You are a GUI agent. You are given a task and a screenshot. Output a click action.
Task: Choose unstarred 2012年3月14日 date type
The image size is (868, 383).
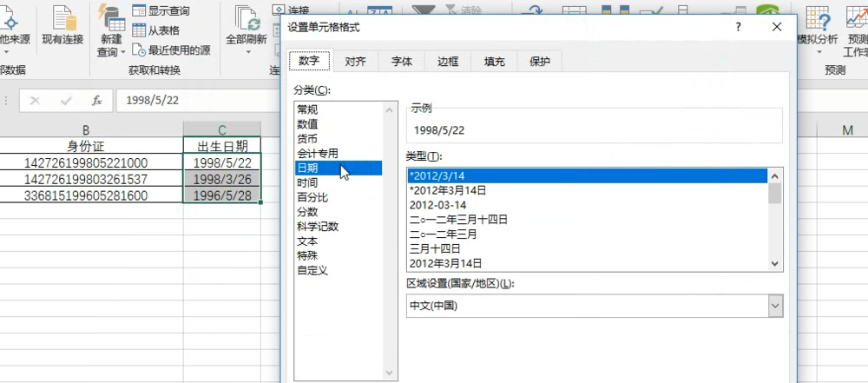point(587,263)
